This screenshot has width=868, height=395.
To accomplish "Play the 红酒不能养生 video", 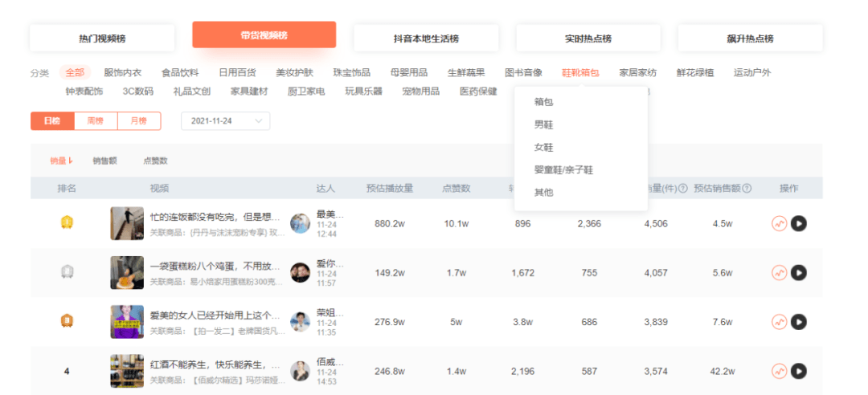I will (x=798, y=371).
